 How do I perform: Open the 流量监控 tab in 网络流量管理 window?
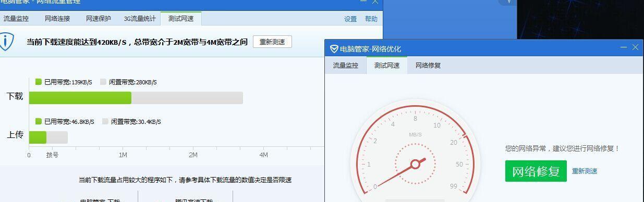pos(16,19)
